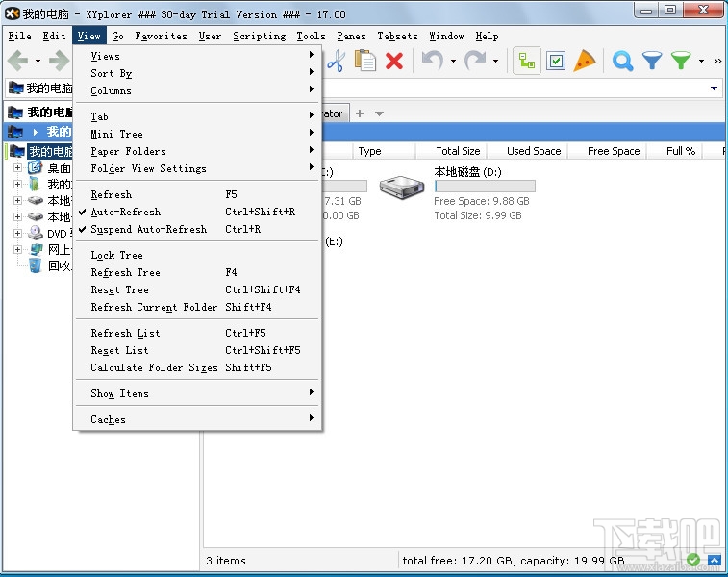Select Lock Tree menu item
Viewport: 728px width, 577px height.
[x=197, y=255]
